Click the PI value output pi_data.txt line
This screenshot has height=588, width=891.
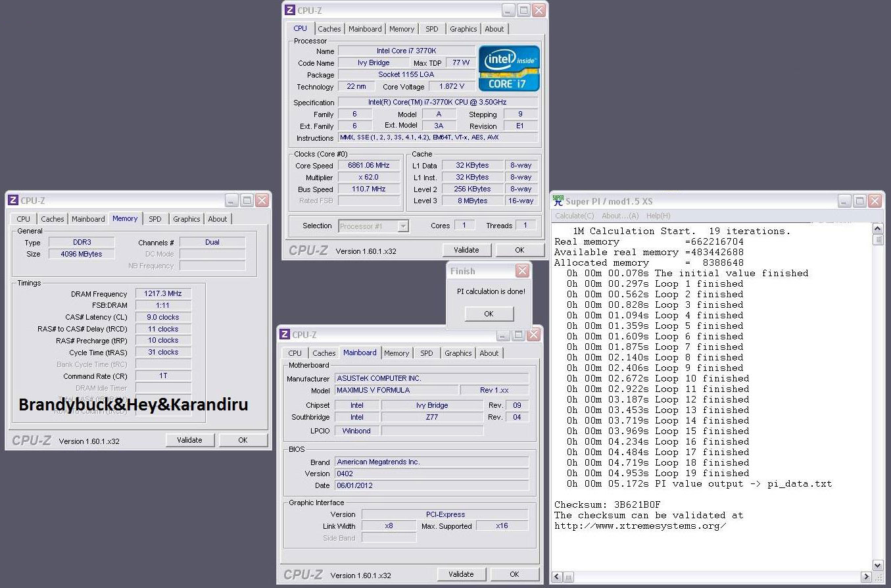(700, 484)
